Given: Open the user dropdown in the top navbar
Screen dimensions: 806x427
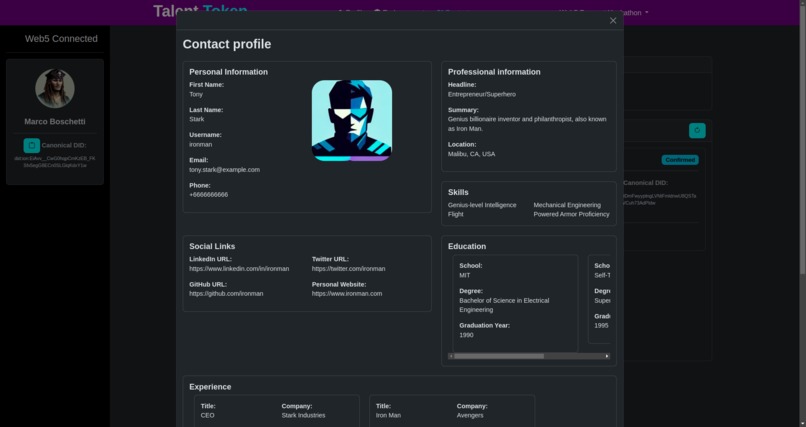Looking at the screenshot, I should click(630, 12).
